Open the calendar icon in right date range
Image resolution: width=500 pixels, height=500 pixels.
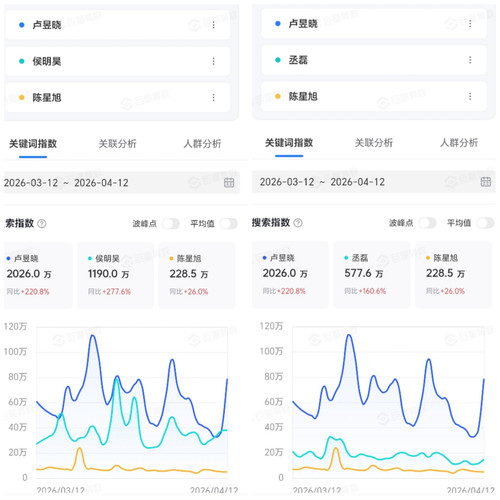(486, 182)
